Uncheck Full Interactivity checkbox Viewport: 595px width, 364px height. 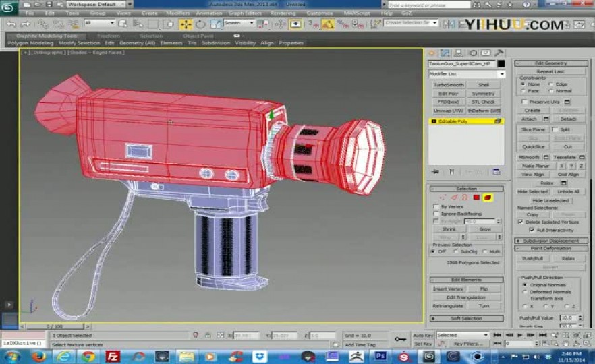[x=532, y=230]
